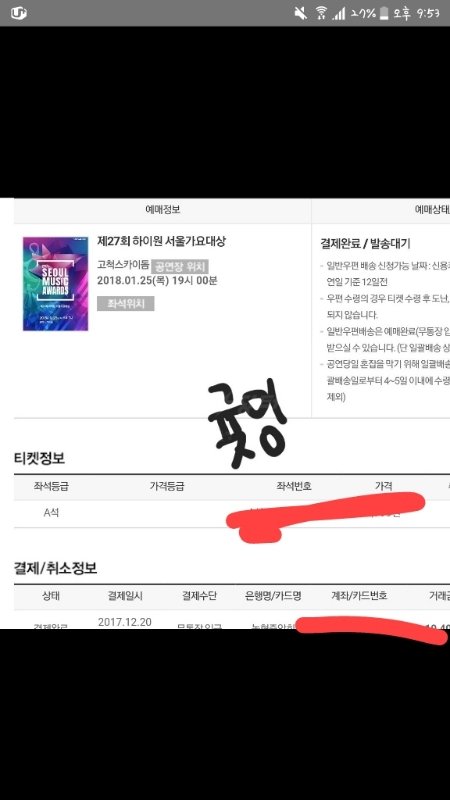Select the 예매정보 column header

pyautogui.click(x=162, y=210)
